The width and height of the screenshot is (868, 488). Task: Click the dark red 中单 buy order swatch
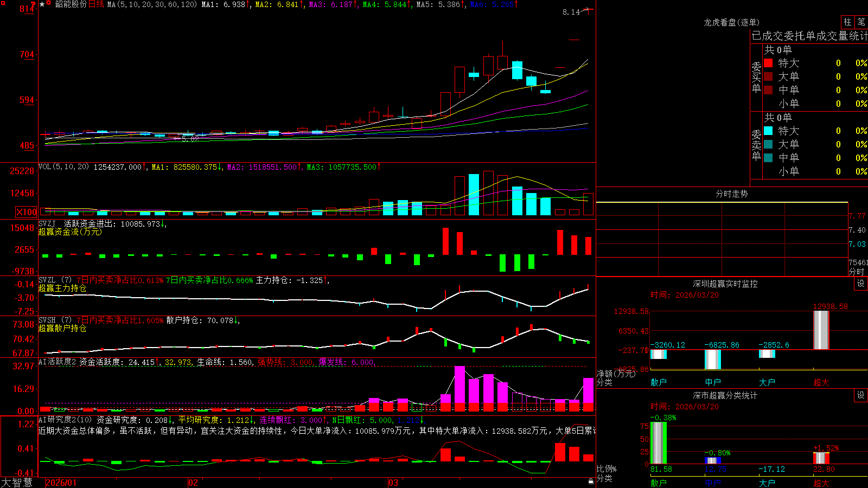(768, 90)
